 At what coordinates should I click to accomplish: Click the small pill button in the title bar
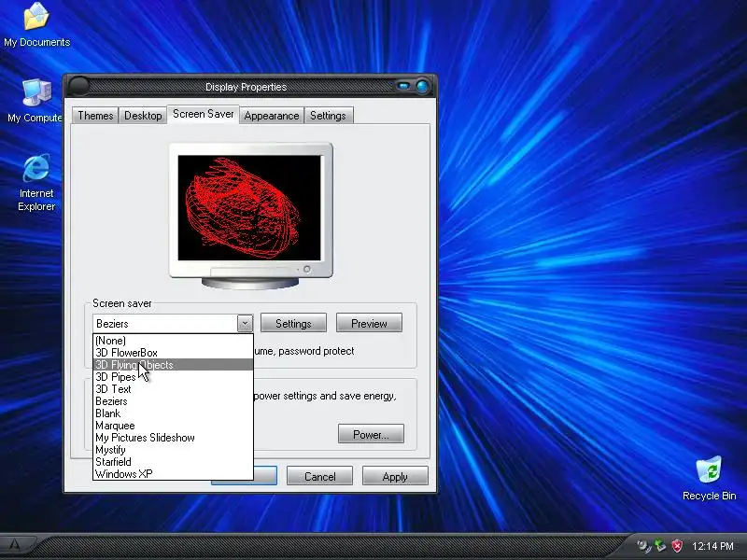[403, 86]
